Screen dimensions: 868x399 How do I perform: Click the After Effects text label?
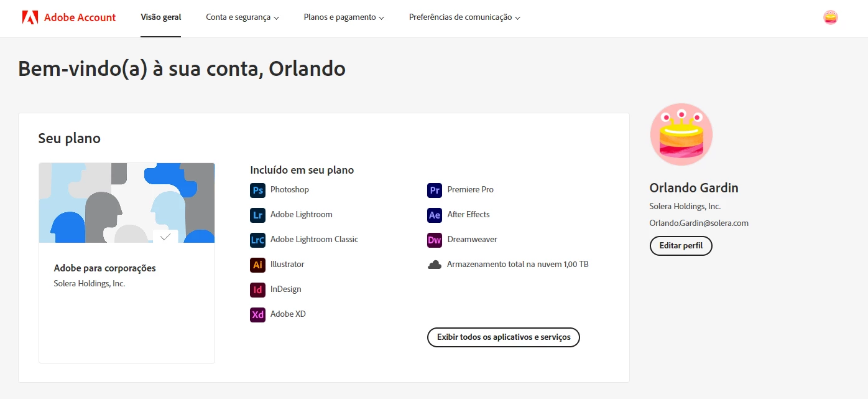469,215
